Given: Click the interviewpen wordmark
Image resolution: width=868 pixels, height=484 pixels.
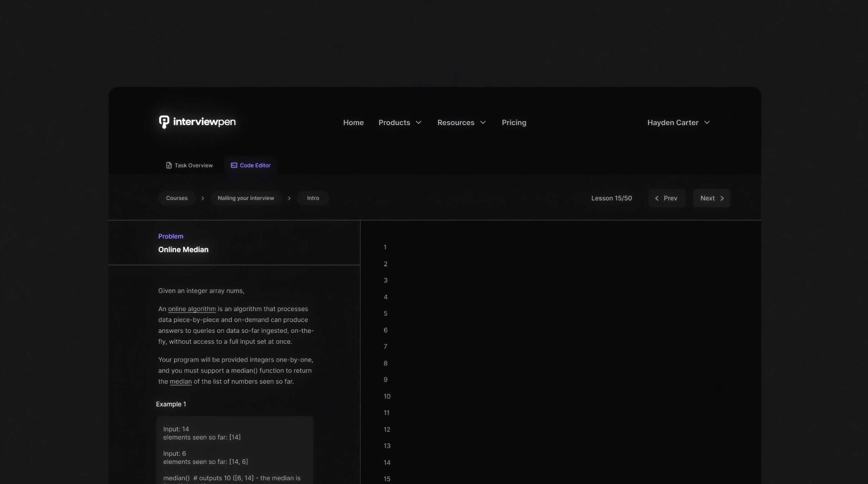Looking at the screenshot, I should coord(204,122).
